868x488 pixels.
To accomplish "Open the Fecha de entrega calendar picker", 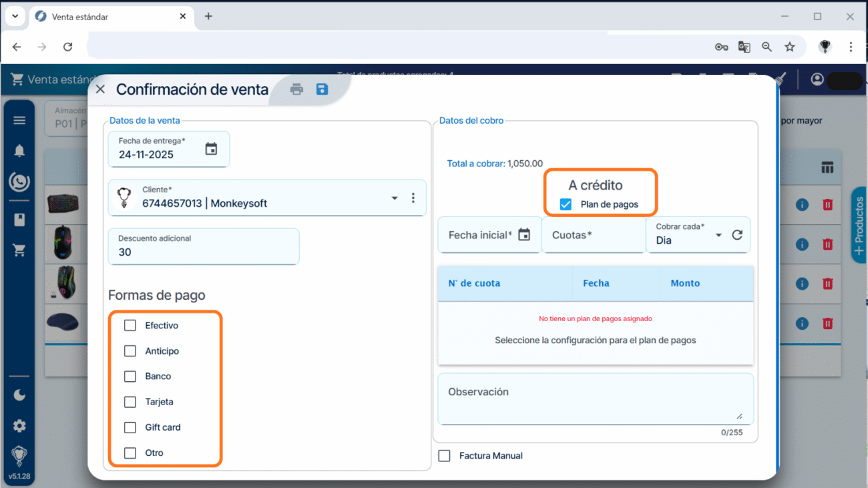I will [x=211, y=149].
